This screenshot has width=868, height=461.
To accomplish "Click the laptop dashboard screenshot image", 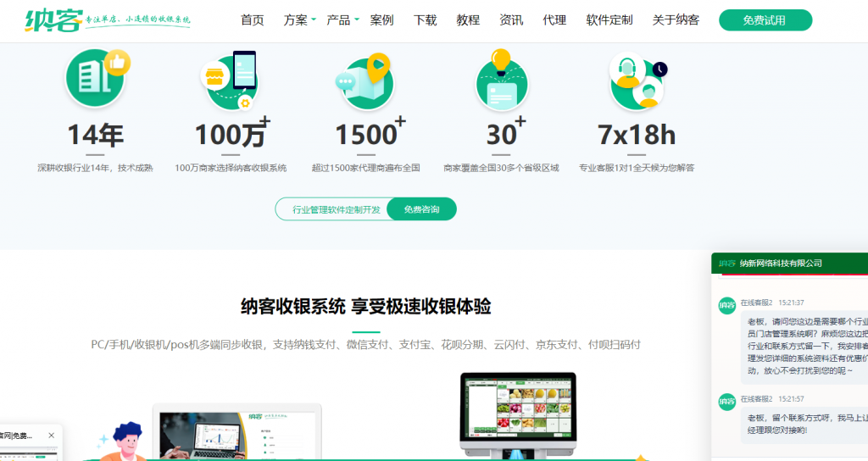I will click(237, 433).
